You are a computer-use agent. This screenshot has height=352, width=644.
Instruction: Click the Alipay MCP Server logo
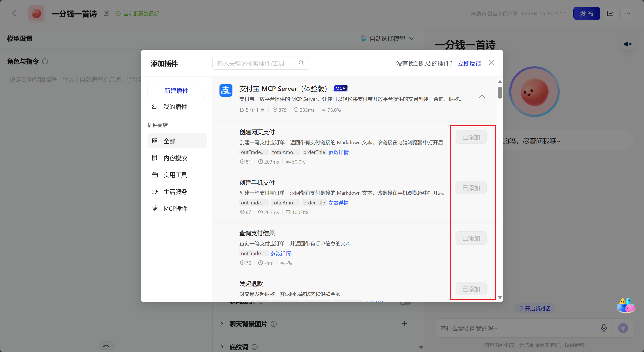pyautogui.click(x=226, y=90)
